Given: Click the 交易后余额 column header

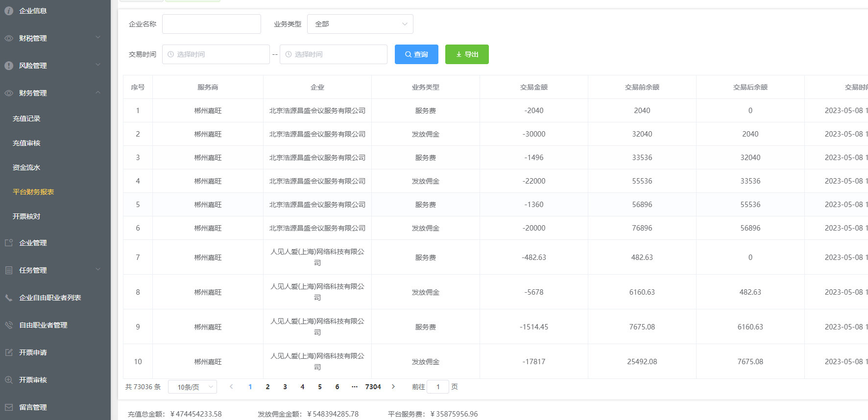Looking at the screenshot, I should (750, 87).
